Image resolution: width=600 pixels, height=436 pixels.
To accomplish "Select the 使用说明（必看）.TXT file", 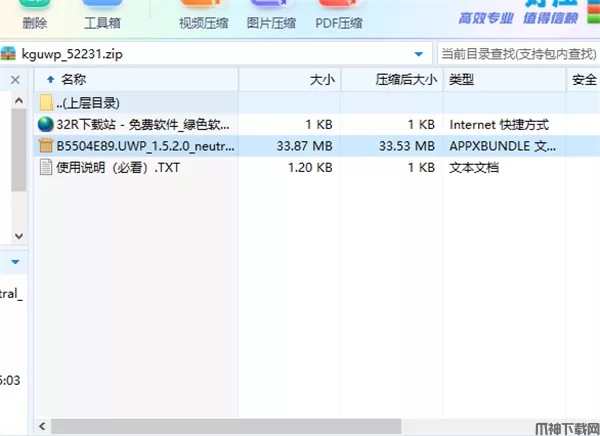I will pos(122,167).
